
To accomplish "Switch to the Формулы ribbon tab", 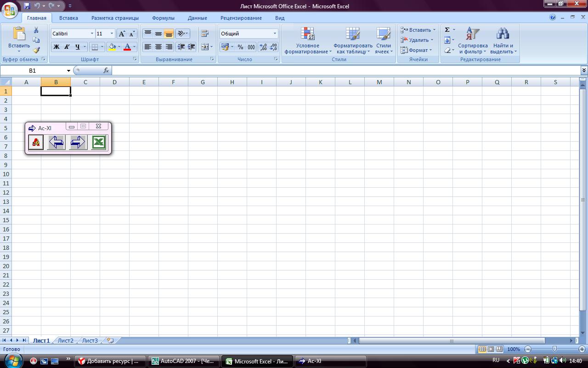I will (x=163, y=18).
